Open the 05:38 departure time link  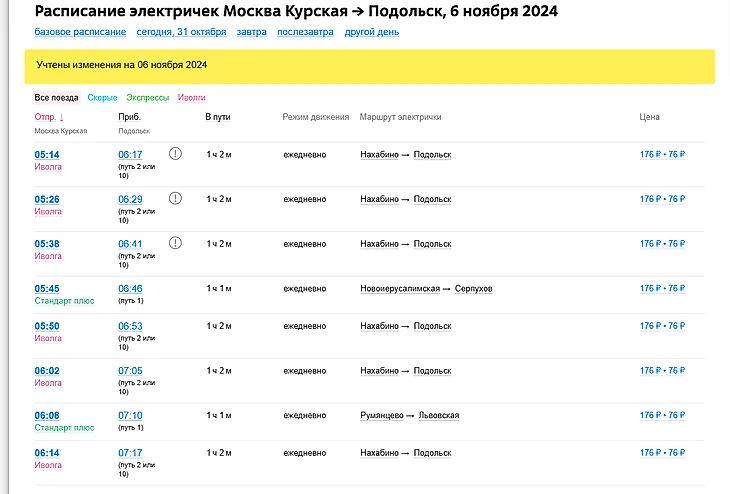click(x=47, y=244)
